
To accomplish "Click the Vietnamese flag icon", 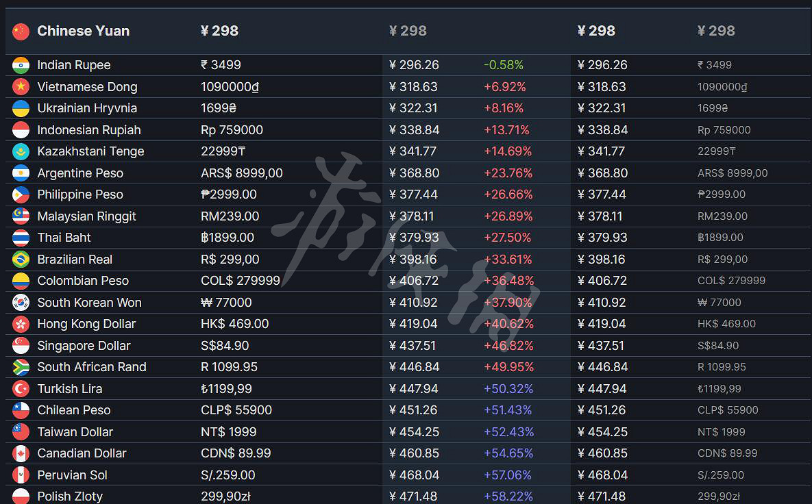I will pos(21,87).
